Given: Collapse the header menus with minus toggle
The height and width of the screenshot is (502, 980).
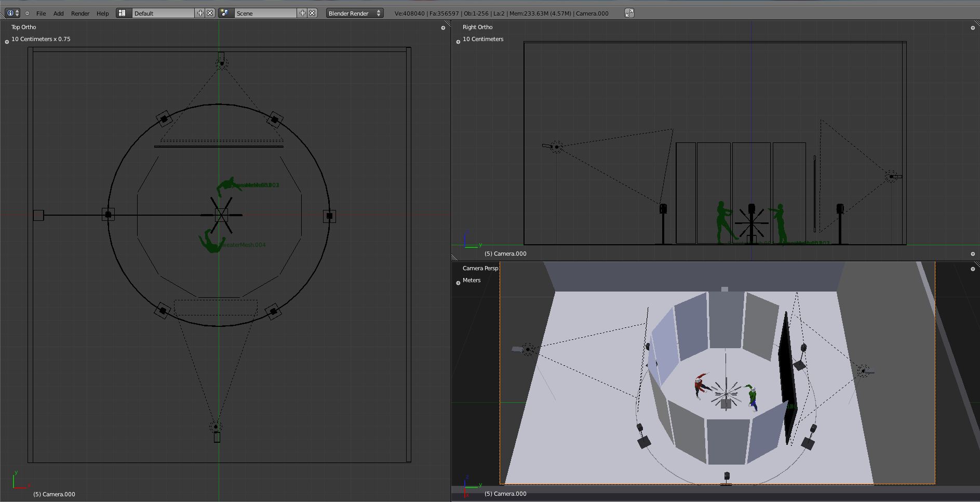Looking at the screenshot, I should pos(27,14).
